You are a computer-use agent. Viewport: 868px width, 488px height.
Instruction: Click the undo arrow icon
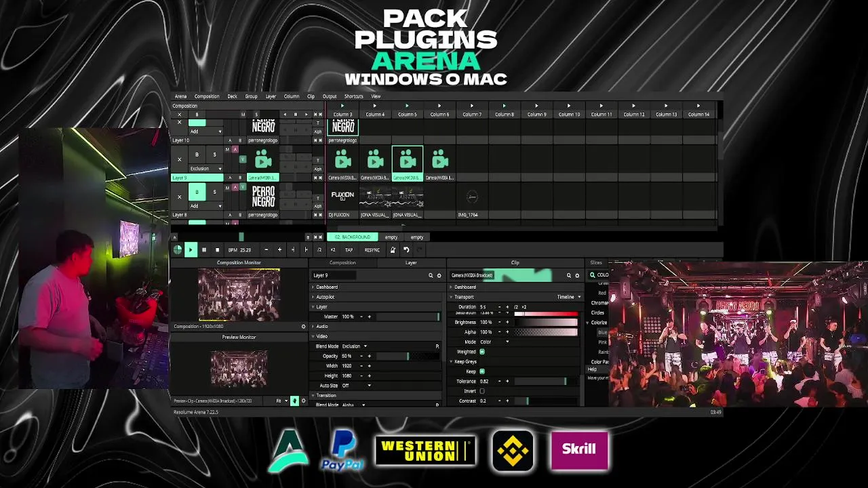point(406,249)
